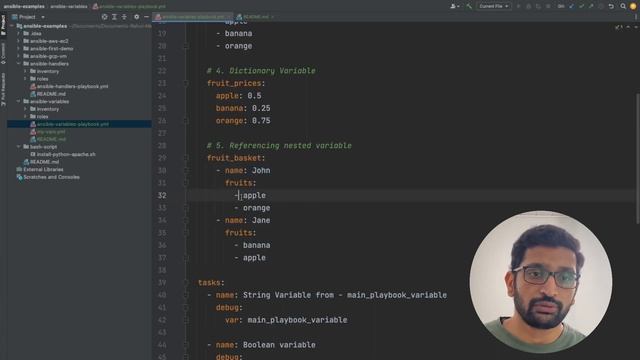640x360 pixels.
Task: Click 'var: main_playbook_variable' line
Action: point(286,320)
